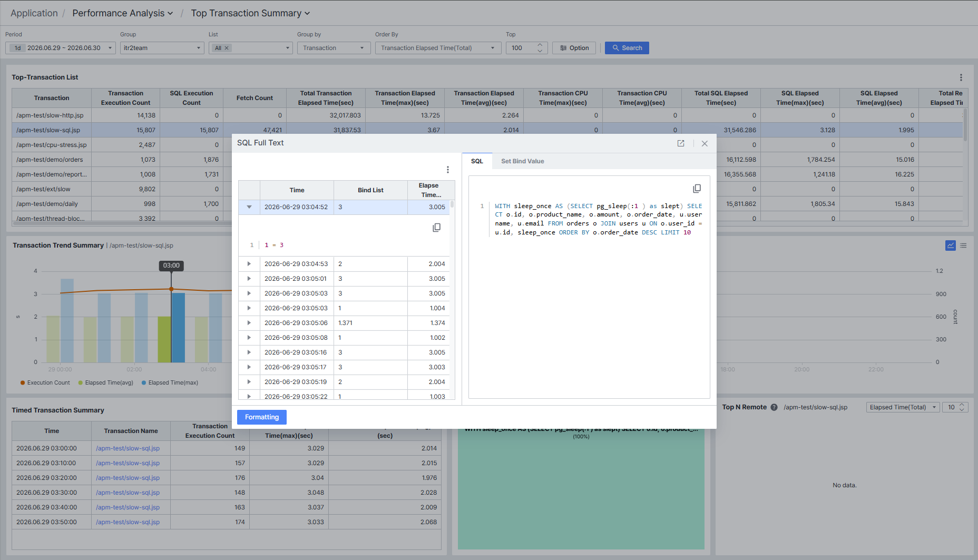This screenshot has width=978, height=560.
Task: Switch trend summary to chart view
Action: 951,245
